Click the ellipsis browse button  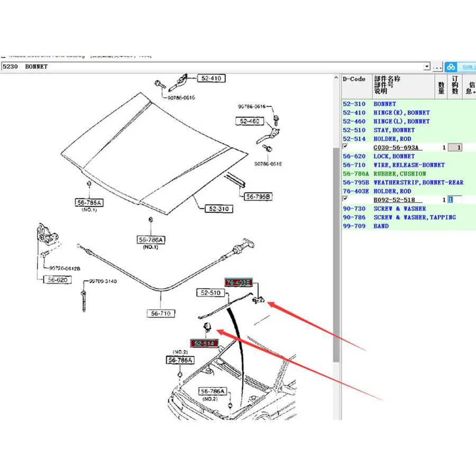pyautogui.click(x=437, y=67)
